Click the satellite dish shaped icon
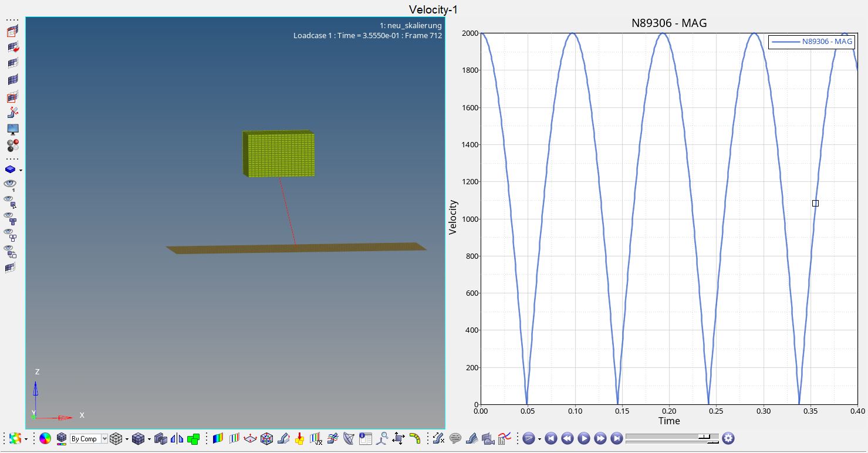868x453 pixels. click(349, 438)
